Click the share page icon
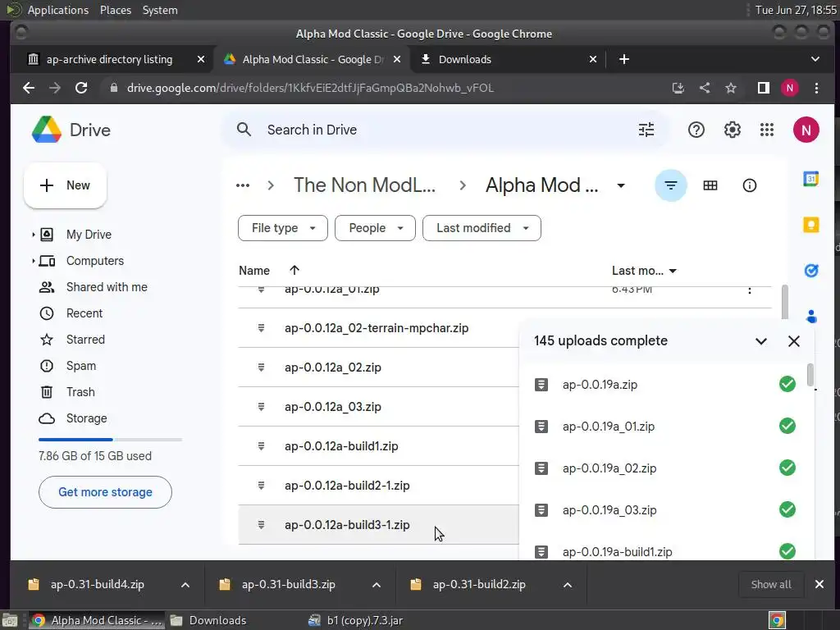The width and height of the screenshot is (840, 630). tap(705, 88)
